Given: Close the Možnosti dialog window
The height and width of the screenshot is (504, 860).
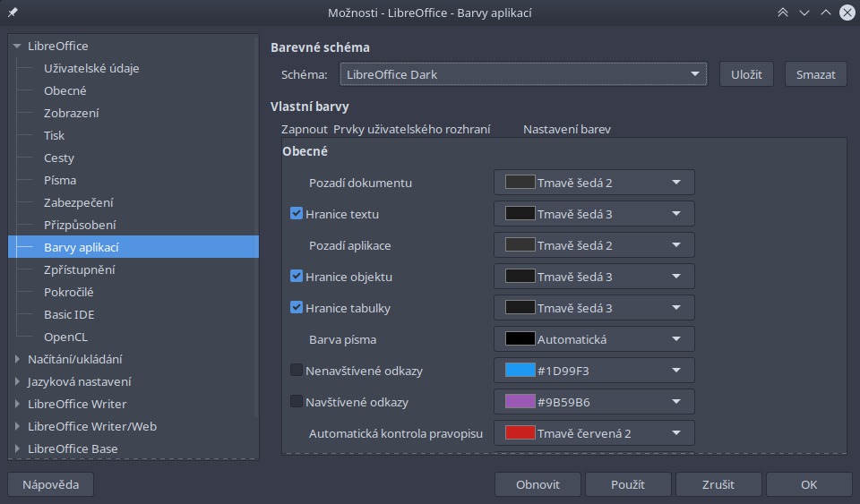Looking at the screenshot, I should [x=847, y=13].
